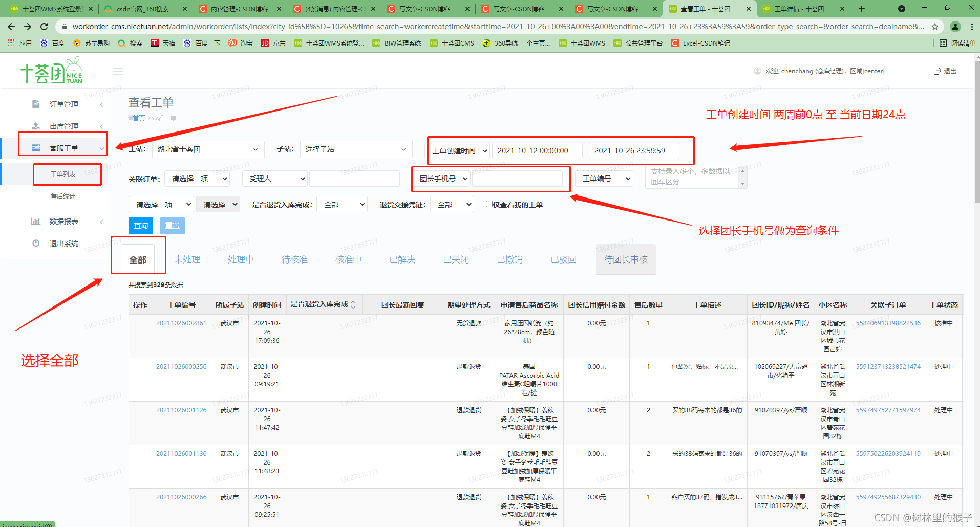The image size is (980, 527).
Task: Click the 客服工单 list icon
Action: tap(36, 148)
